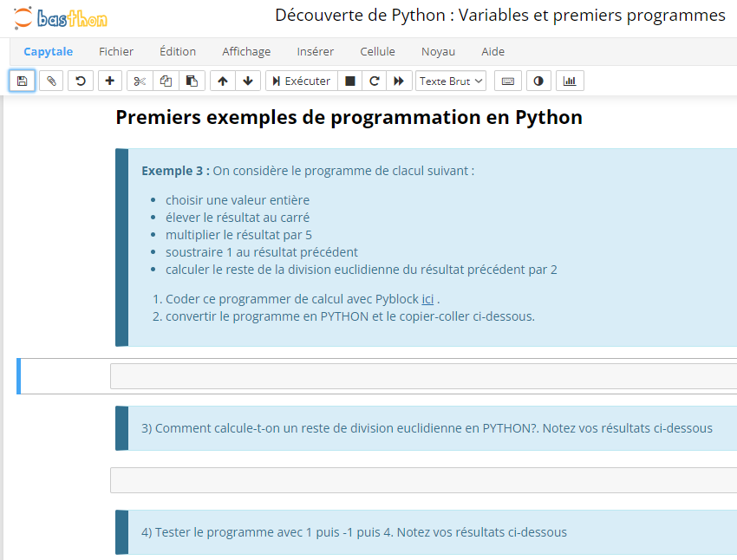737x560 pixels.
Task: Open the Noyau menu
Action: coord(438,51)
